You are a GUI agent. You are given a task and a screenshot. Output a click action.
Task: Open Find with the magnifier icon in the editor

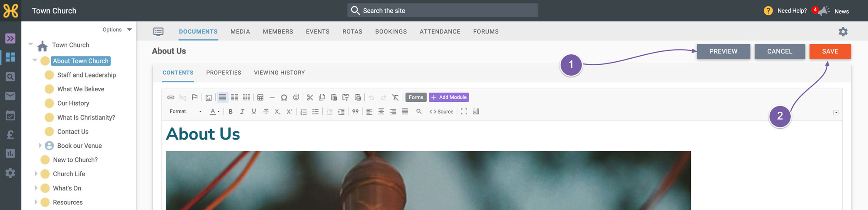coord(419,112)
